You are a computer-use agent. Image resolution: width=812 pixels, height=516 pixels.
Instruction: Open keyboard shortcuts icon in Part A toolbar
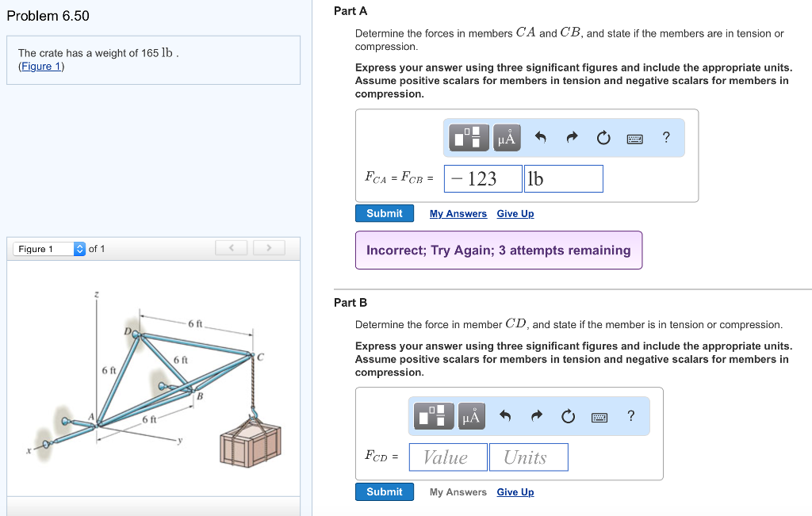(635, 139)
